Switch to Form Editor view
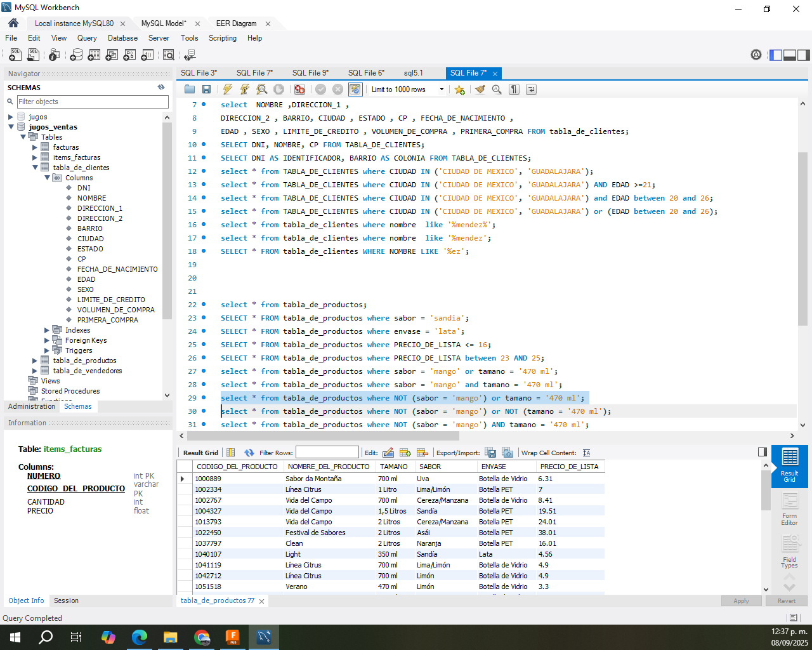This screenshot has height=650, width=812. click(x=789, y=509)
